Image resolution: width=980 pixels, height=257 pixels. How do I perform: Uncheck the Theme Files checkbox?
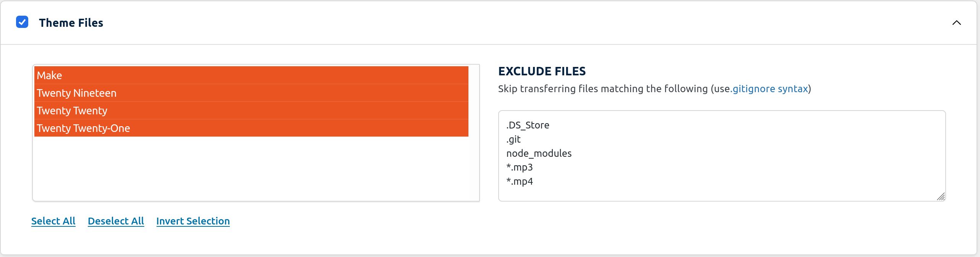(x=22, y=22)
